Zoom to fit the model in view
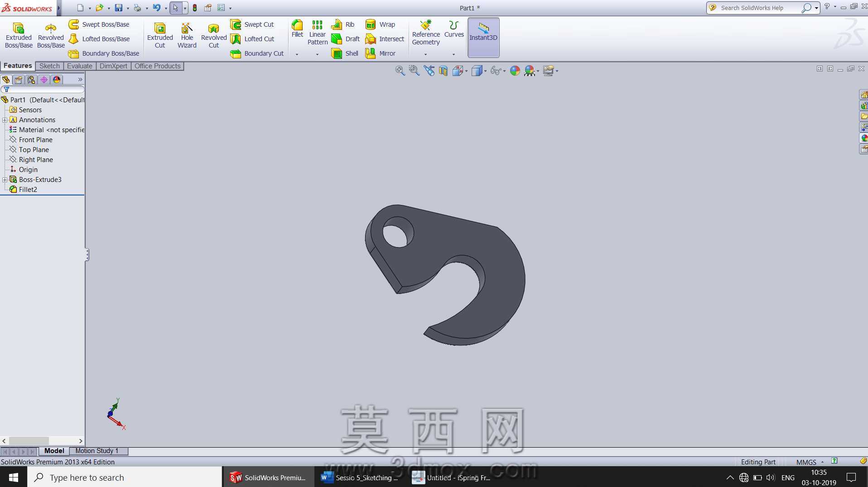 point(400,71)
